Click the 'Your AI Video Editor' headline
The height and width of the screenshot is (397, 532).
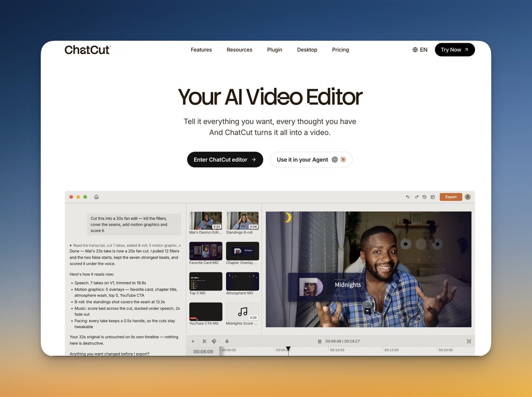pyautogui.click(x=270, y=97)
